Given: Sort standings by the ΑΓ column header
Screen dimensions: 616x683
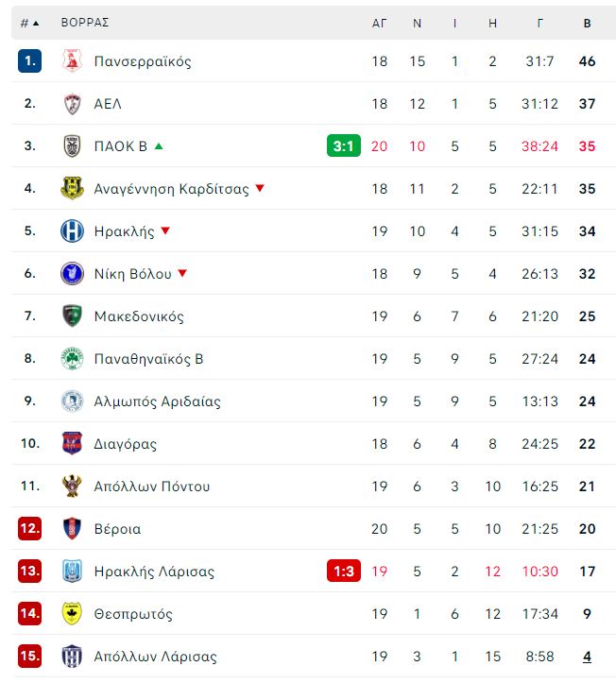Looking at the screenshot, I should tap(379, 23).
